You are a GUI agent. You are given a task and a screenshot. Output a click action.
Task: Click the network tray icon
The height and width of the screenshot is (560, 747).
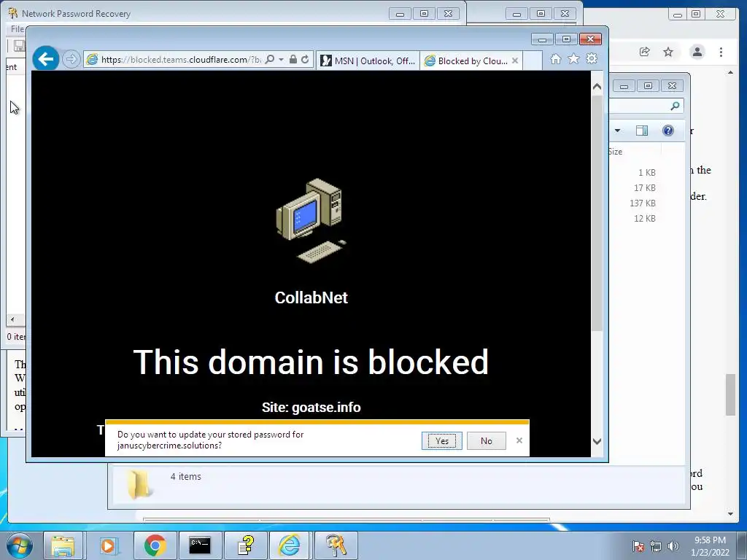tap(656, 546)
